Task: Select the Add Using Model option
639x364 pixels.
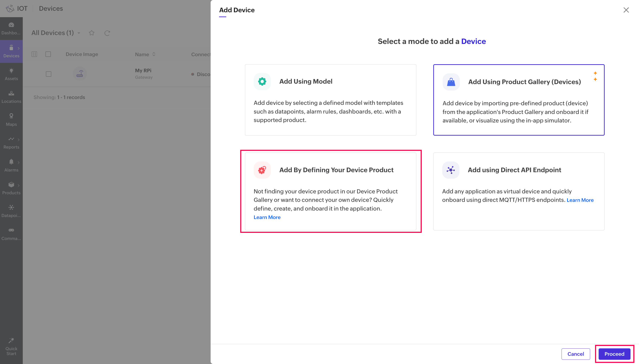Action: pyautogui.click(x=330, y=100)
